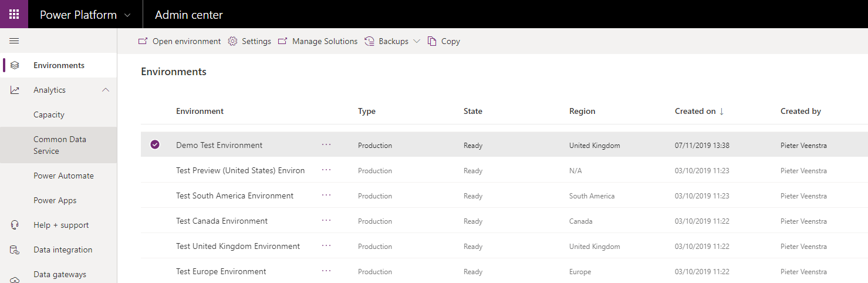Select Demo Test Environment name
The width and height of the screenshot is (868, 283).
219,145
